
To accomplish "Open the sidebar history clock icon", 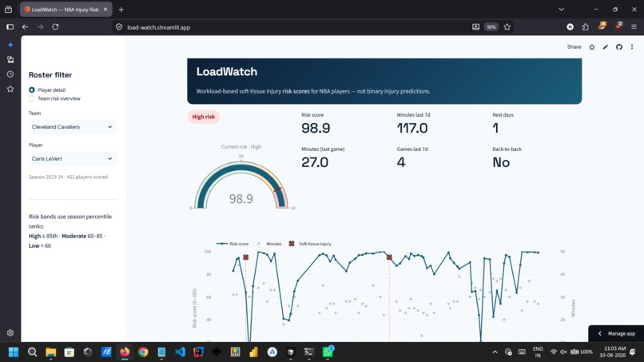I will point(10,74).
